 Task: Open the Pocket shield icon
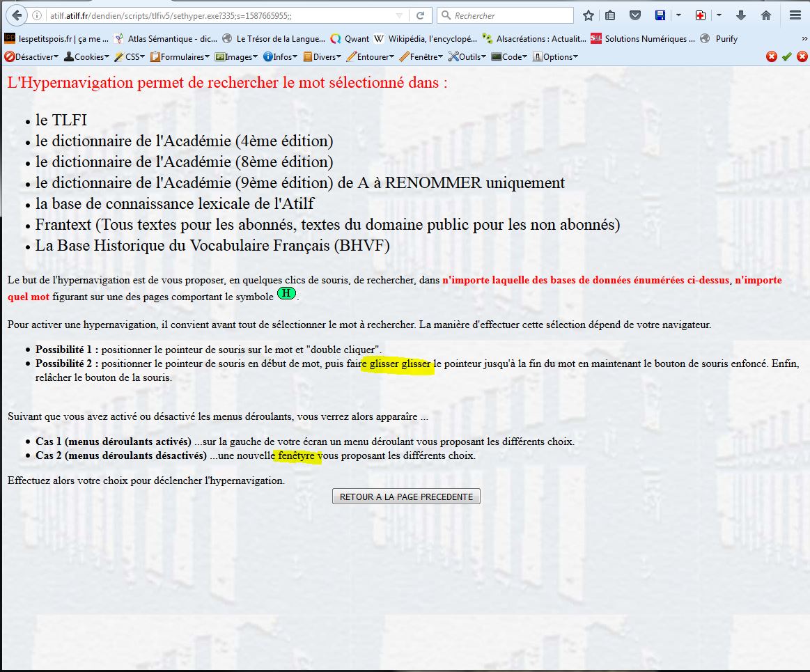pyautogui.click(x=634, y=15)
